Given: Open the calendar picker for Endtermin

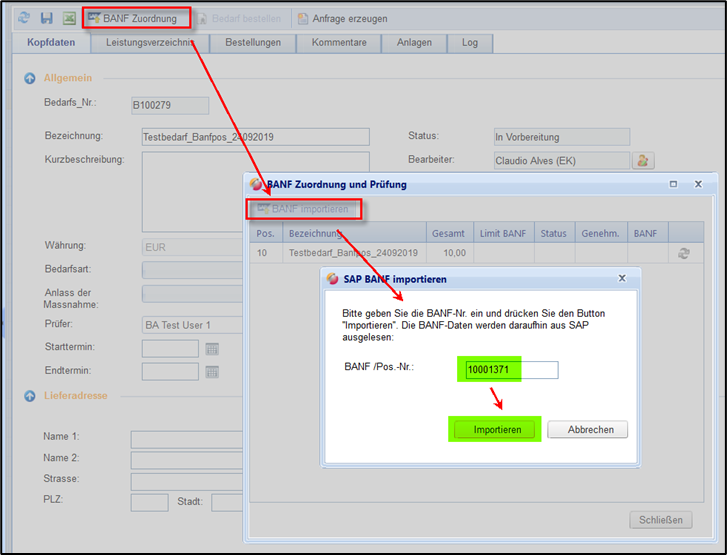Looking at the screenshot, I should (212, 372).
